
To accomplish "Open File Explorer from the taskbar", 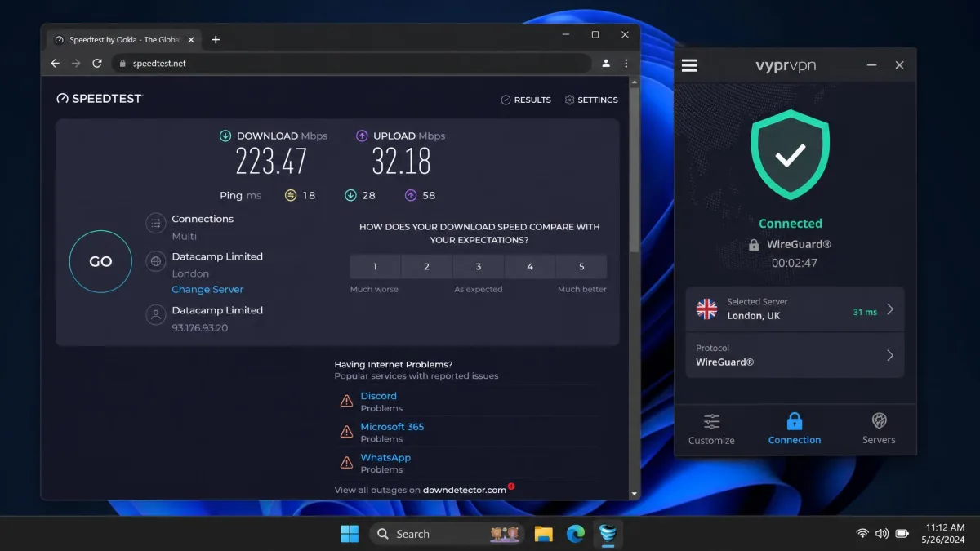I will pyautogui.click(x=544, y=534).
